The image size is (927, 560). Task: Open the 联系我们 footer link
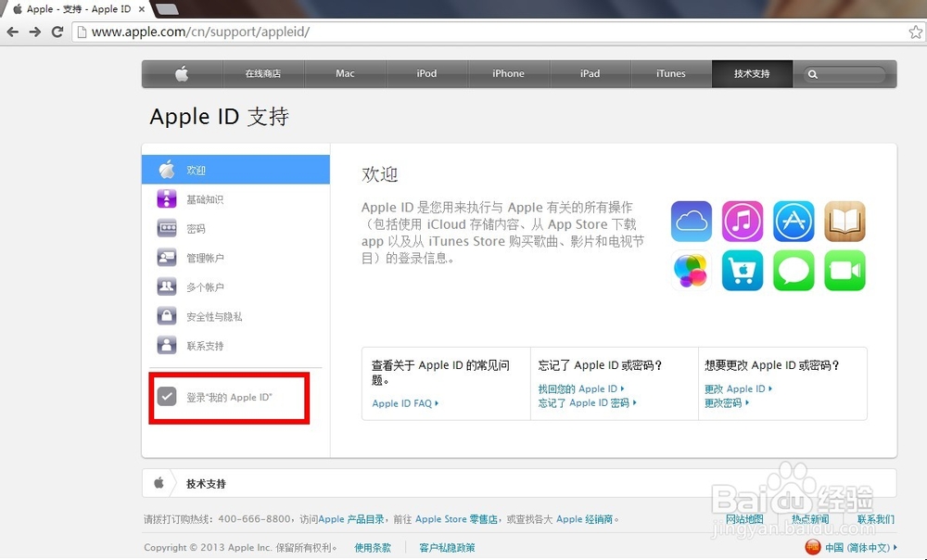pyautogui.click(x=876, y=519)
